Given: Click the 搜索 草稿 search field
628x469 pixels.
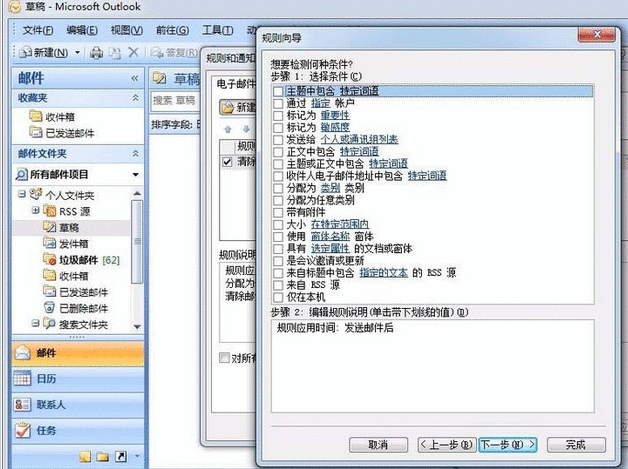Looking at the screenshot, I should 176,100.
